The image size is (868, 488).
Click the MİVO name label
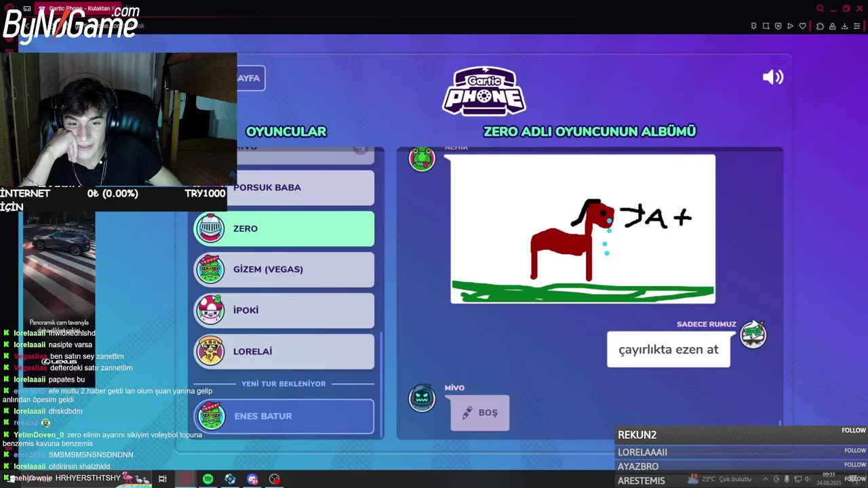[x=454, y=388]
